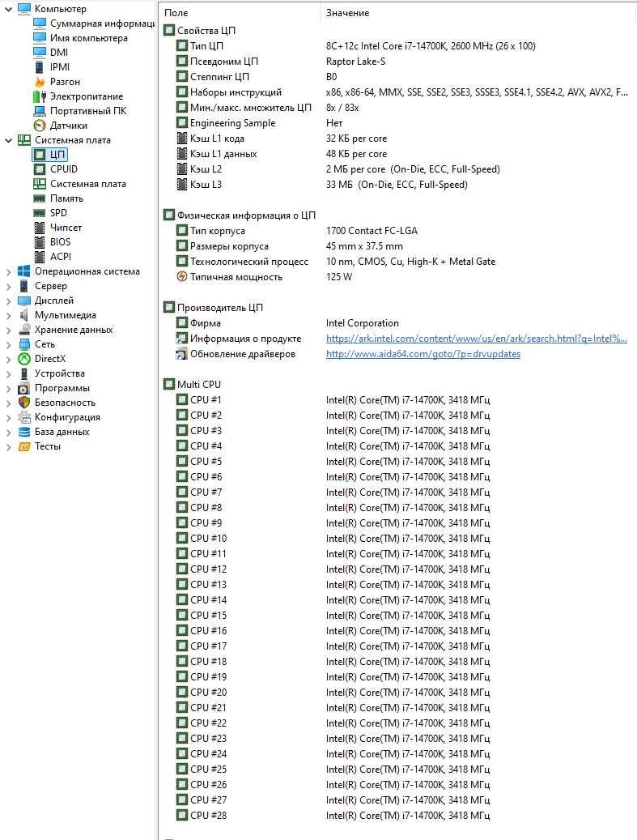Collapse the Компьютер tree node
This screenshot has width=637, height=840.
tap(8, 9)
